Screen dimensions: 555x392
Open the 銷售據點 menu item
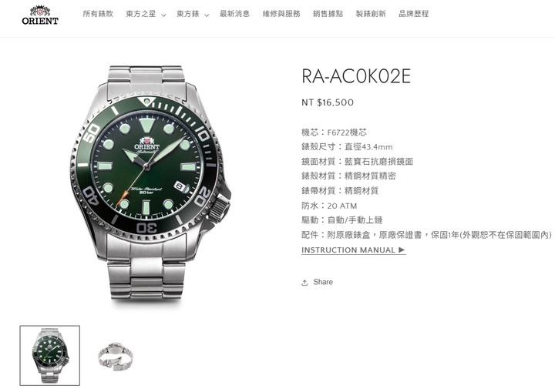tap(328, 14)
